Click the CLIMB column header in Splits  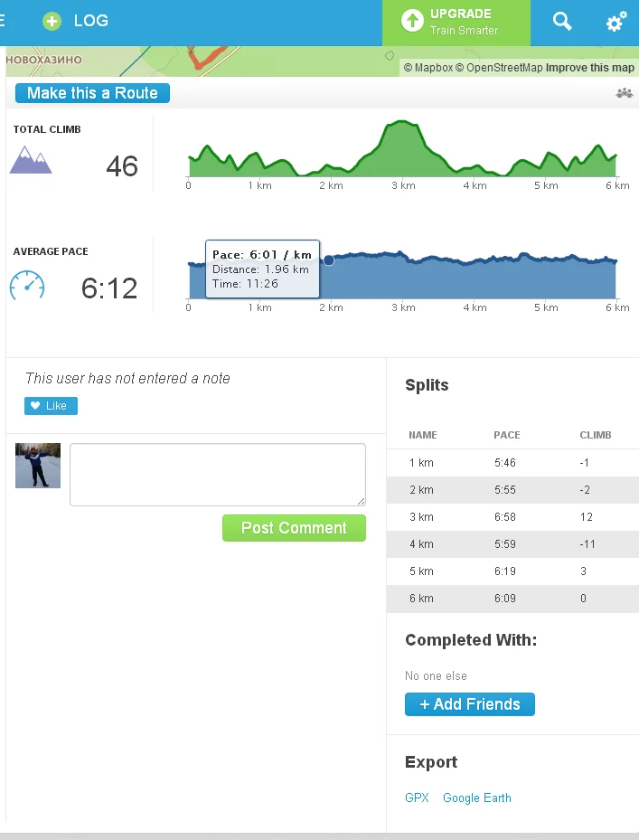596,435
